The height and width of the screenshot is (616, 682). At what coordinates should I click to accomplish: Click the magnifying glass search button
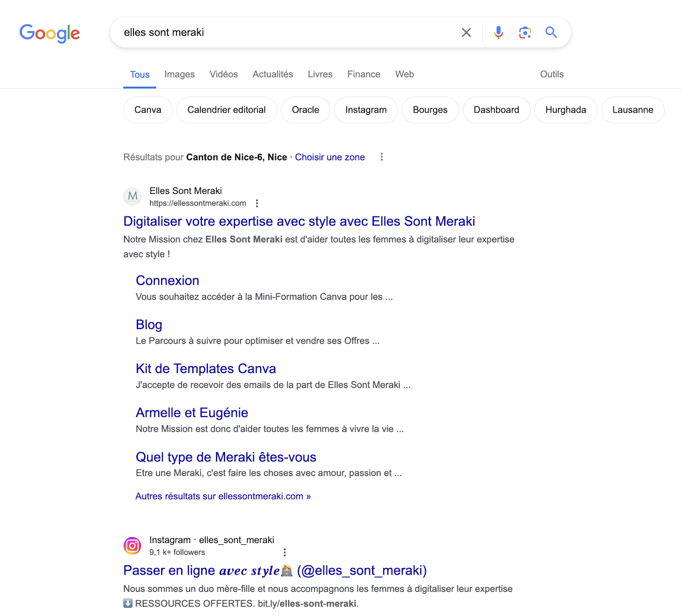coord(551,32)
